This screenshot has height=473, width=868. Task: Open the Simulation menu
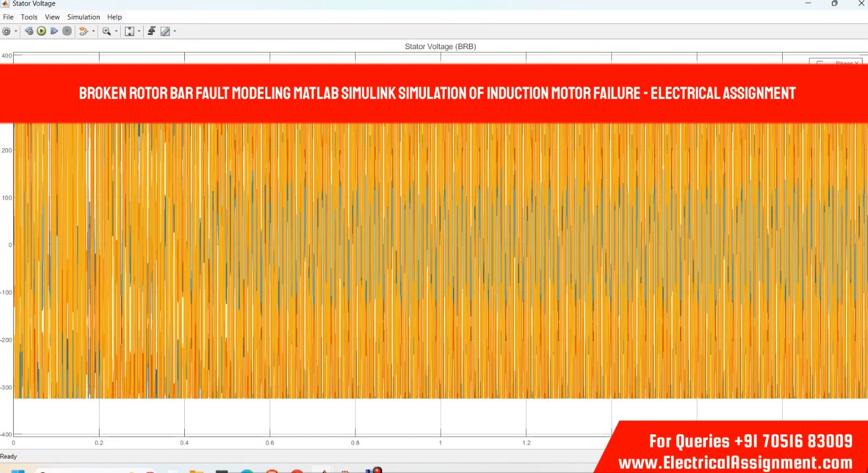(83, 17)
